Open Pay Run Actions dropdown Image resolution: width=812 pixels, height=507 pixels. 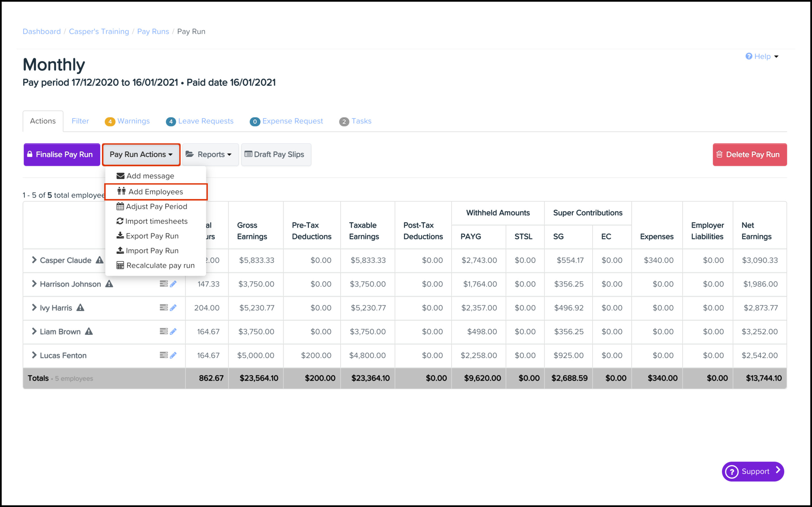[x=141, y=155]
